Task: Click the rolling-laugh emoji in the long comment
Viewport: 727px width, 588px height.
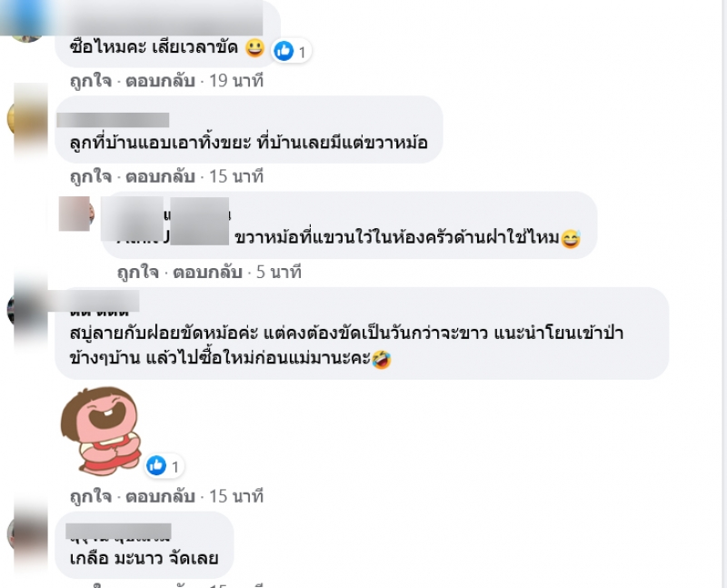Action: 382,359
